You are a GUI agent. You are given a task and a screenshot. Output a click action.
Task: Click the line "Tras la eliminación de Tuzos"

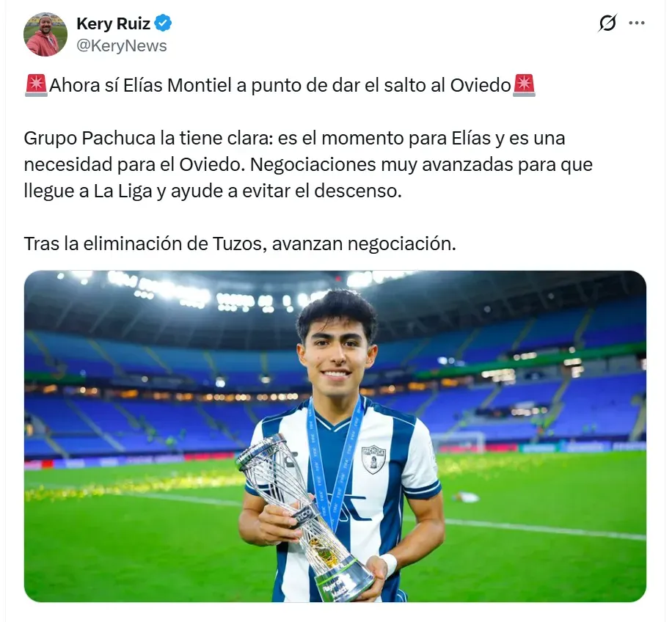click(240, 244)
